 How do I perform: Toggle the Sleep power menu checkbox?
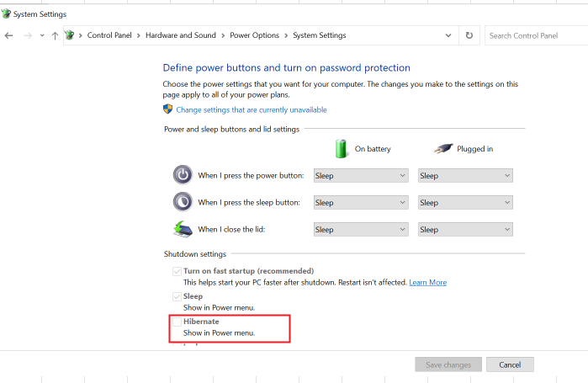[177, 296]
